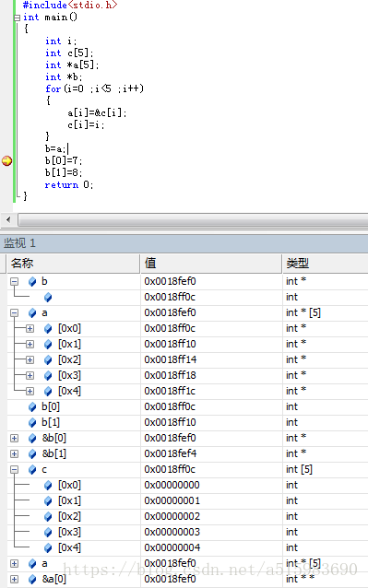Image resolution: width=368 pixels, height=588 pixels.
Task: Click the variable icon beside c
Action: click(32, 469)
